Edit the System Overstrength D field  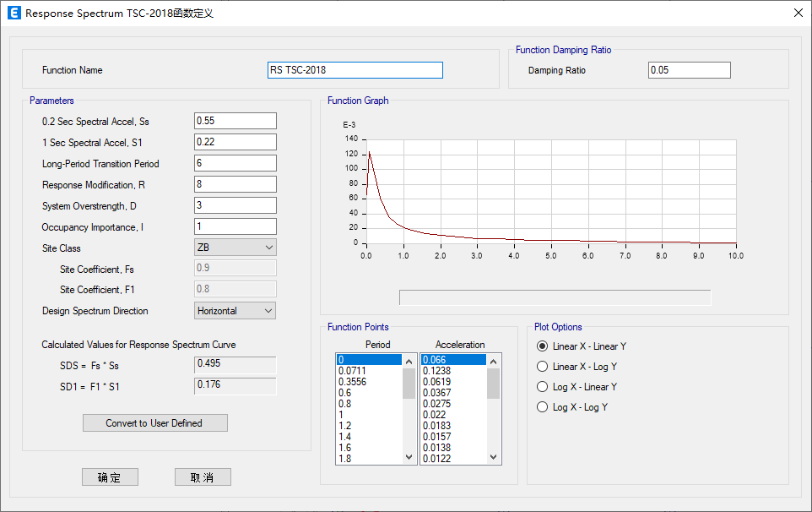235,205
